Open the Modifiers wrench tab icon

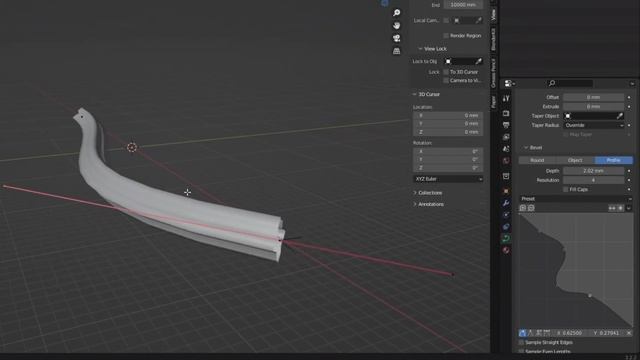tap(506, 203)
